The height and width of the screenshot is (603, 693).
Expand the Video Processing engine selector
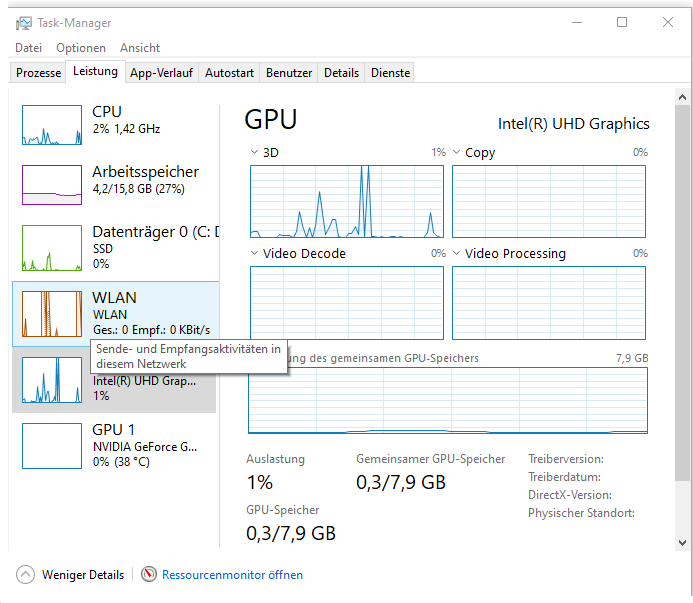[x=457, y=254]
